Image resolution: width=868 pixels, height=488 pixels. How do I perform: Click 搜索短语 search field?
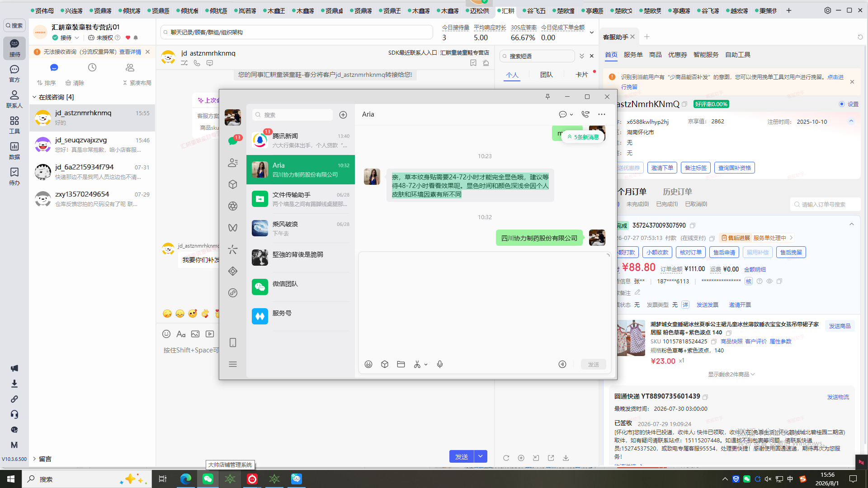click(x=538, y=56)
